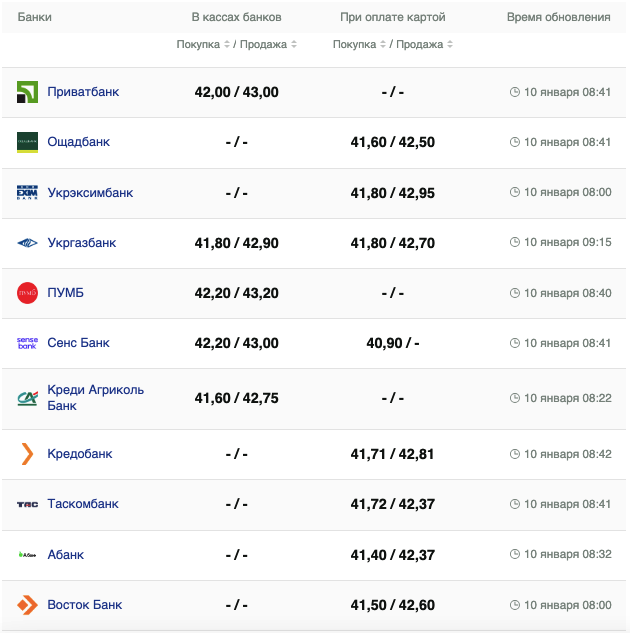The height and width of the screenshot is (633, 630).
Task: Click the Укргазбанк logo icon
Action: [27, 243]
